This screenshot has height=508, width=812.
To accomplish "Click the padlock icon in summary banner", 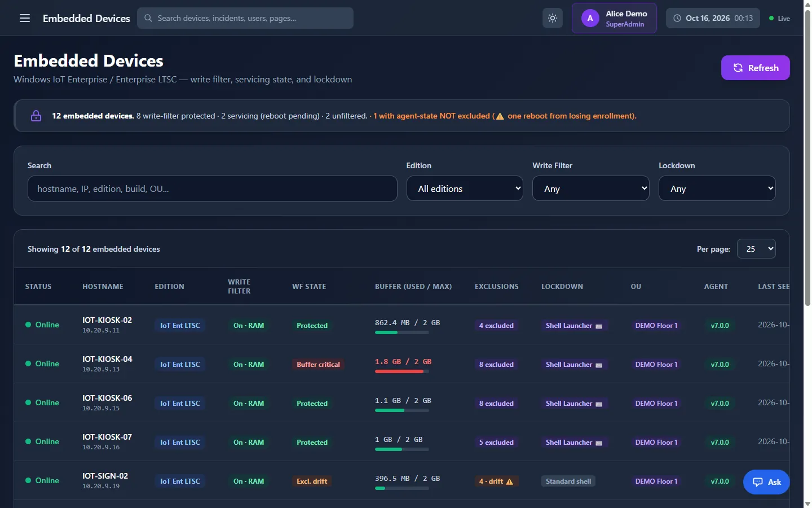I will pyautogui.click(x=36, y=116).
